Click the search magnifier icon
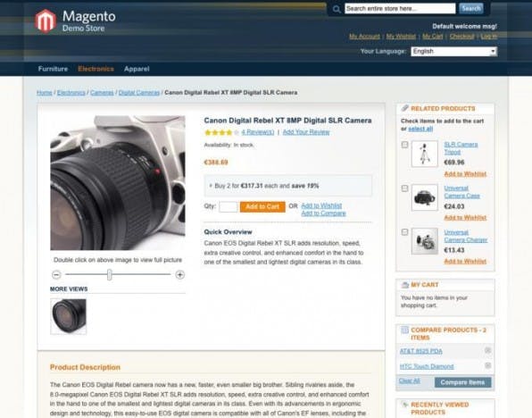Viewport: 532px width, 418px height. coord(337,9)
